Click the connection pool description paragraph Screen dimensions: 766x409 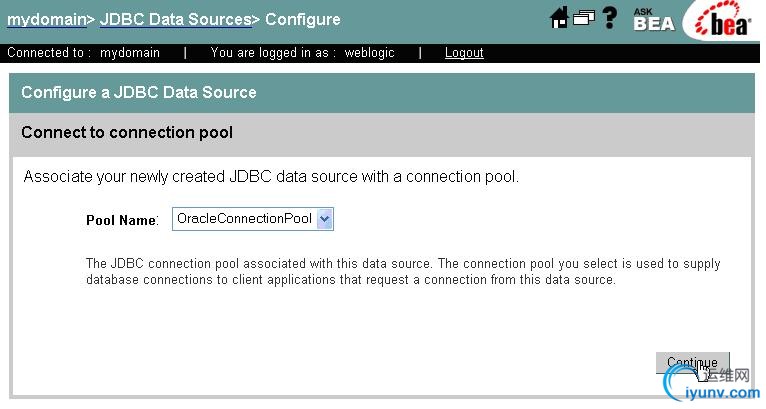pos(402,272)
